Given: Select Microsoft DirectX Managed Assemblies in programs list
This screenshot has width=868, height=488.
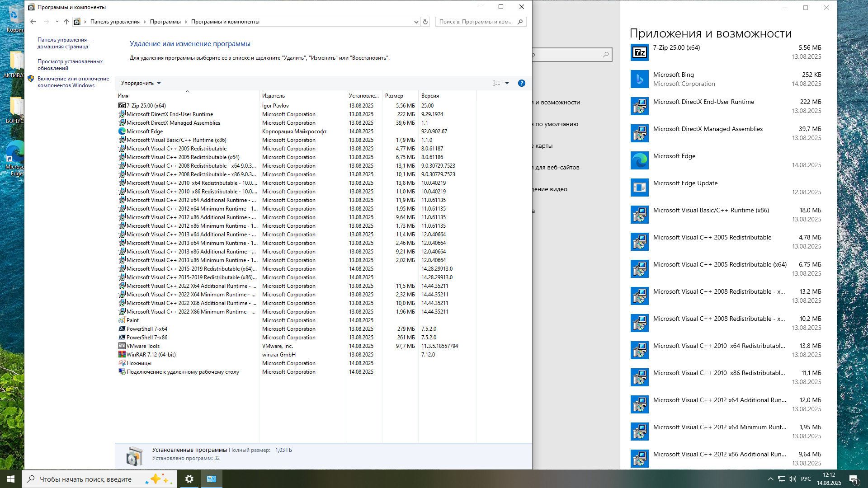Looking at the screenshot, I should pos(173,123).
